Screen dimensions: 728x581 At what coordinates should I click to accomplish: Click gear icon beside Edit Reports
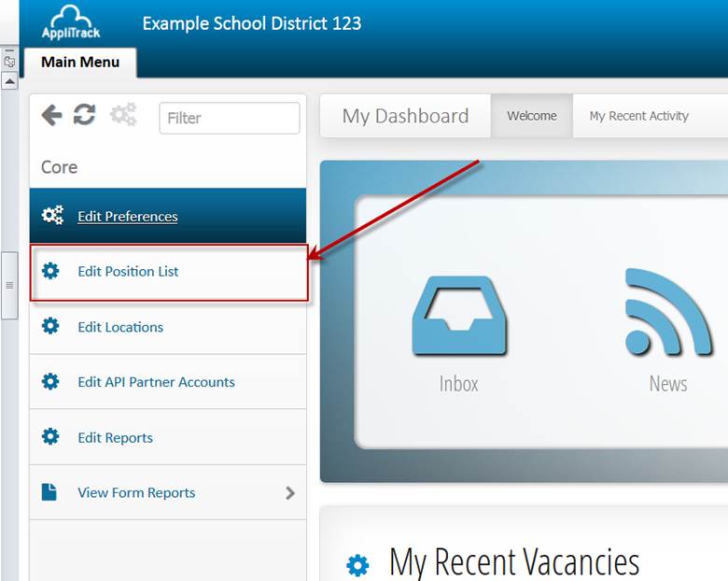pyautogui.click(x=50, y=436)
